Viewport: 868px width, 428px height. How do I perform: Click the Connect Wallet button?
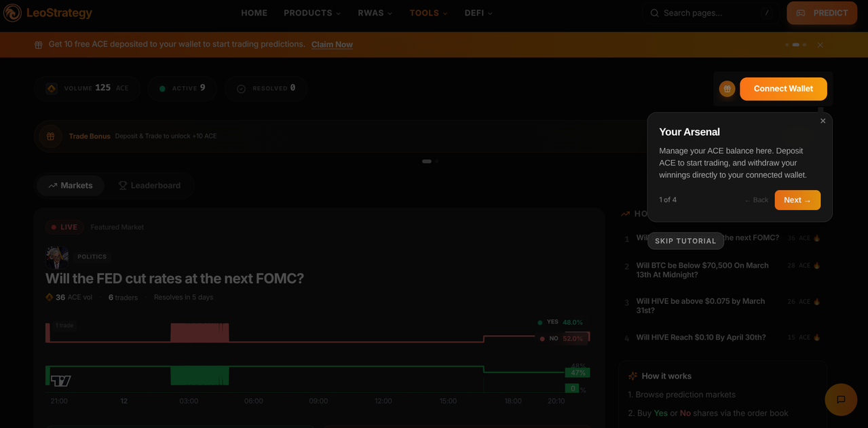[783, 89]
